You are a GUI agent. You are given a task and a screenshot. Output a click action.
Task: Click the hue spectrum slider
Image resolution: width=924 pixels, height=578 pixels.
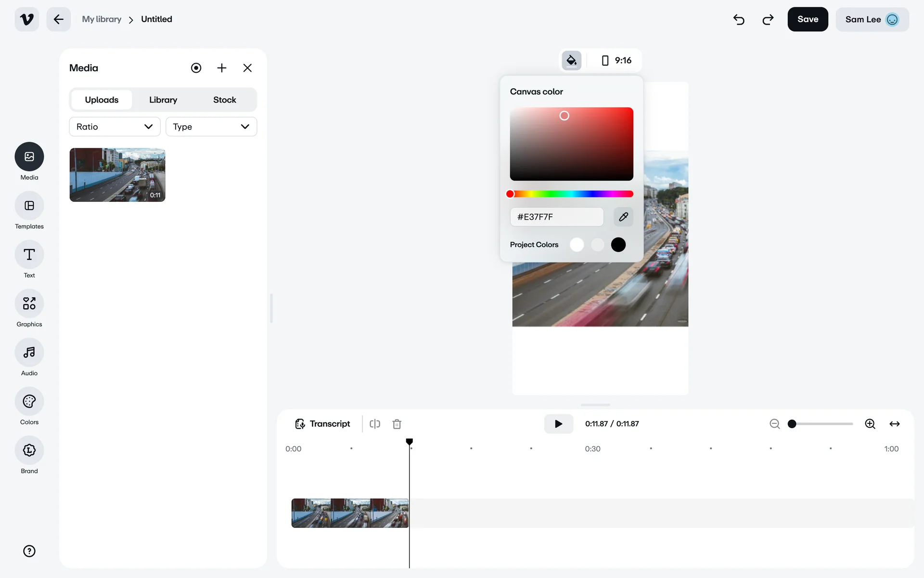pyautogui.click(x=572, y=194)
